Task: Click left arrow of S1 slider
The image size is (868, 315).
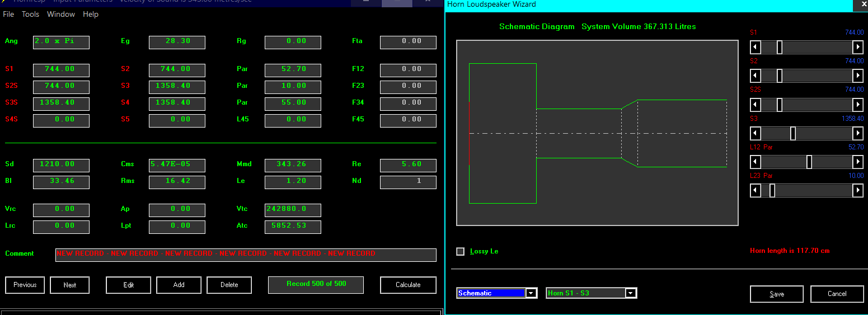Action: [x=756, y=48]
